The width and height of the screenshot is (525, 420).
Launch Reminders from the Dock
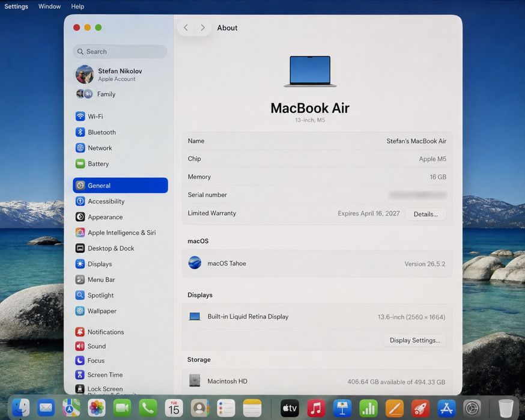[226, 407]
